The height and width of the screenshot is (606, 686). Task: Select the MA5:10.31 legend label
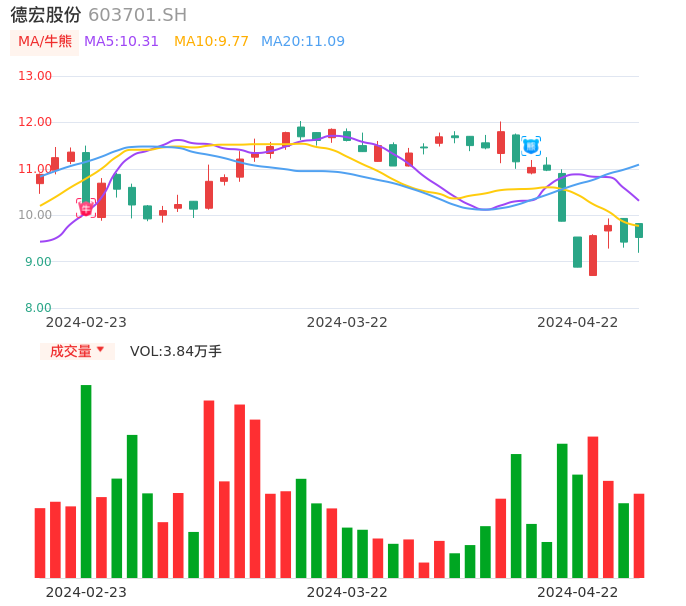tap(121, 42)
